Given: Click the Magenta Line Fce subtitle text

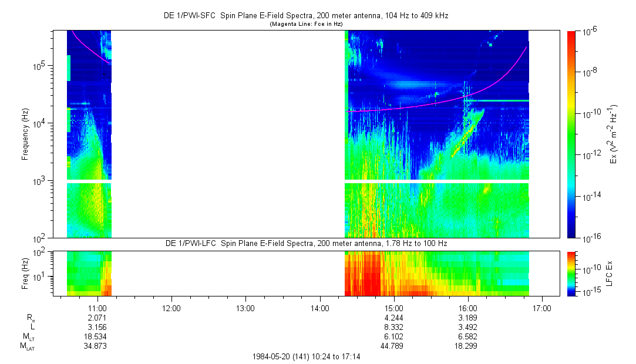Looking at the screenshot, I should (x=305, y=24).
